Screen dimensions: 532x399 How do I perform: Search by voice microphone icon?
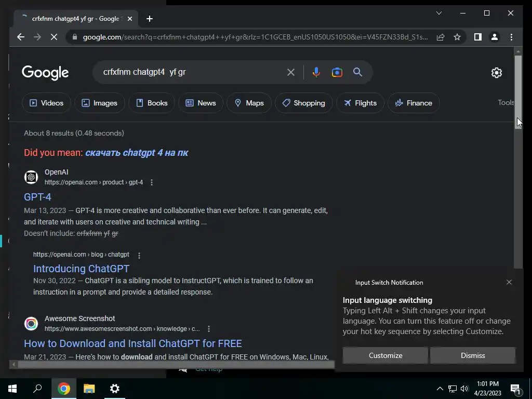pos(316,72)
